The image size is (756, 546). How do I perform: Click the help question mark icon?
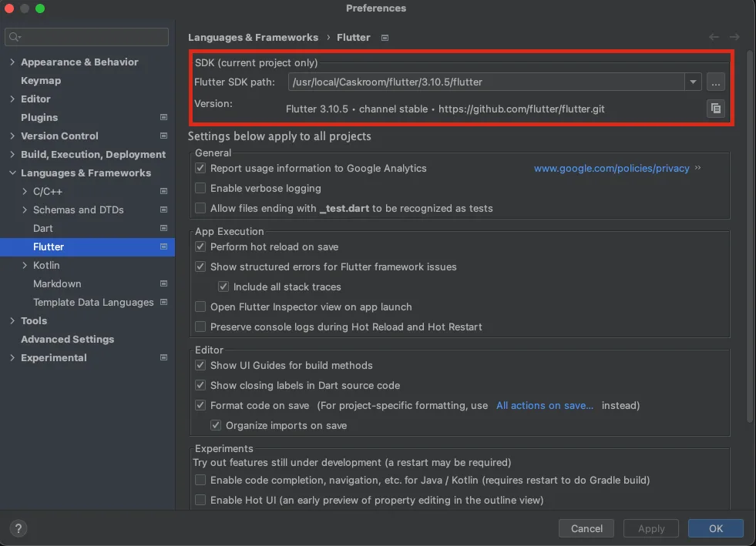[x=18, y=528]
